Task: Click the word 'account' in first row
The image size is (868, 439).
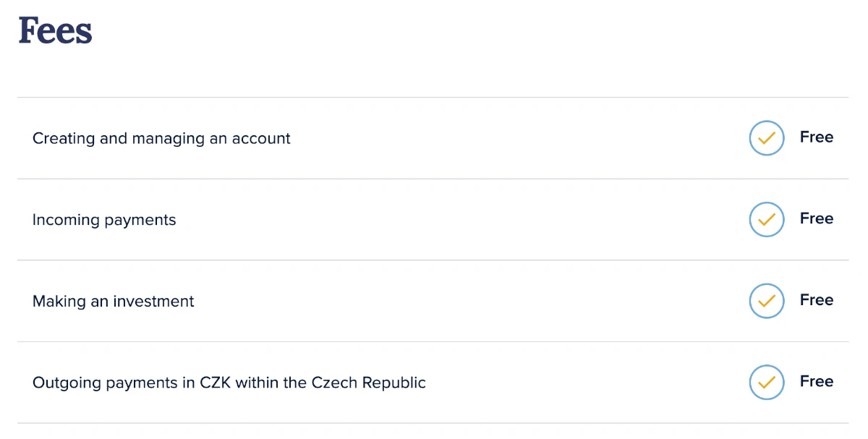Action: [261, 139]
